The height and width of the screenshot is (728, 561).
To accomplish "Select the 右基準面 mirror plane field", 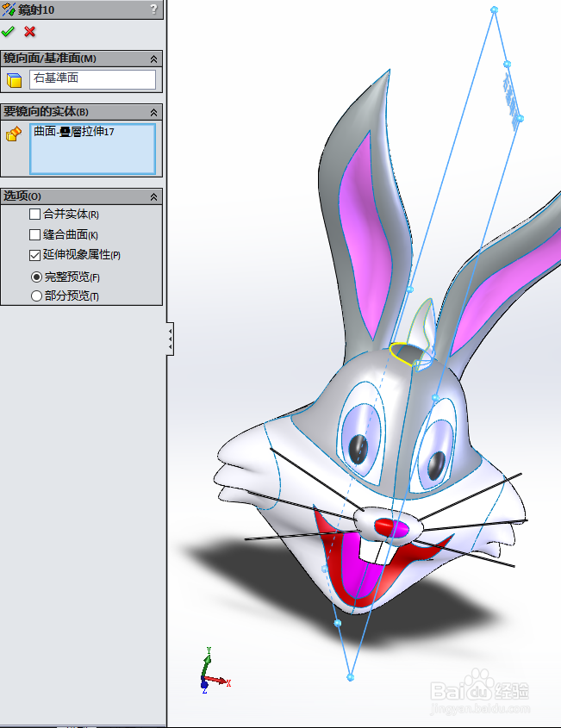I will click(92, 79).
